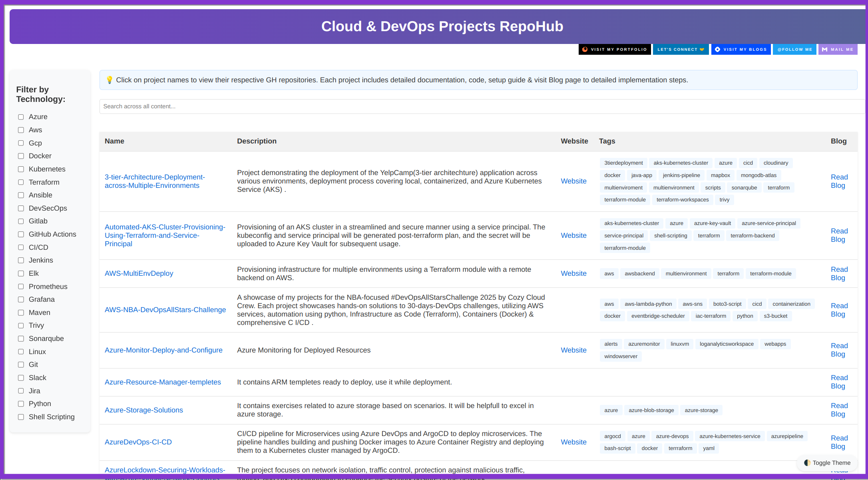Screen dimensions: 868x480
Task: Open the AWS-MultiEnvDeploy repository link
Action: (139, 273)
